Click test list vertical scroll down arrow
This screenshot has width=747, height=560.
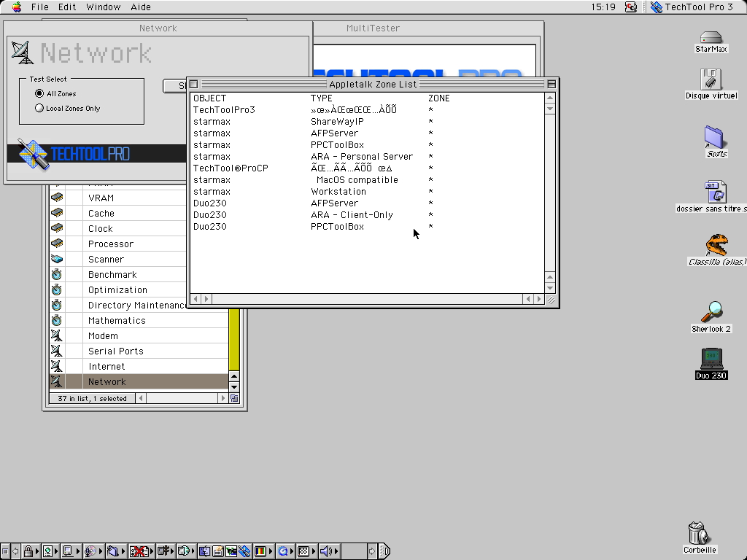(234, 386)
